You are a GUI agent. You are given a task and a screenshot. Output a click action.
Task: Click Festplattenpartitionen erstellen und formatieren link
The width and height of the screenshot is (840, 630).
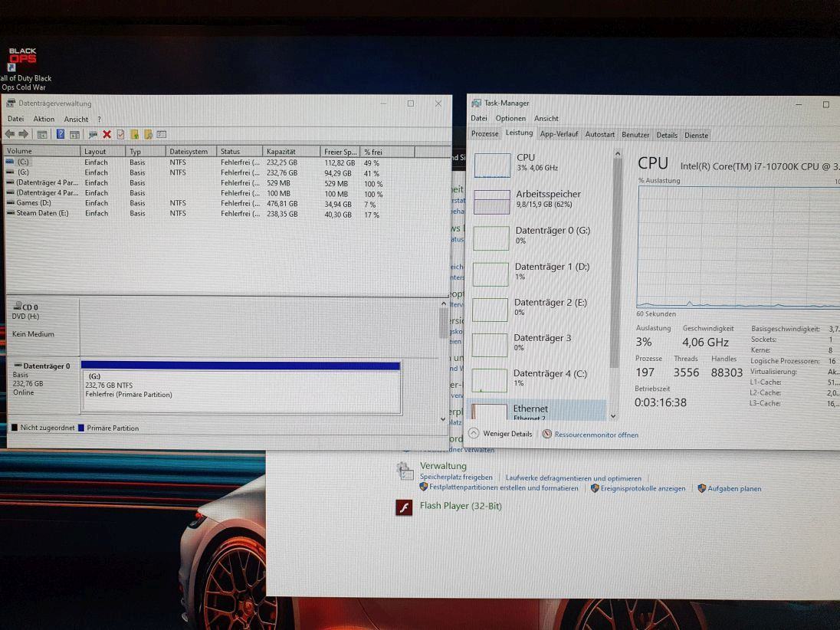click(504, 488)
